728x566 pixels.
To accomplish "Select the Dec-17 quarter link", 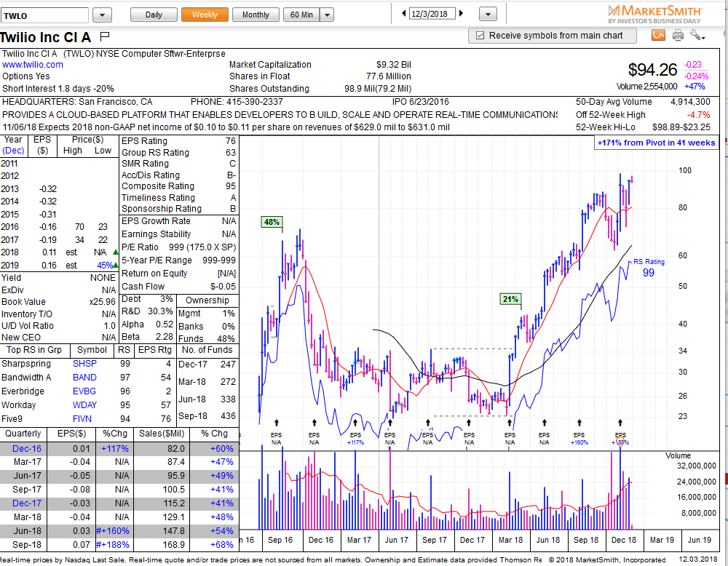I will click(x=27, y=503).
